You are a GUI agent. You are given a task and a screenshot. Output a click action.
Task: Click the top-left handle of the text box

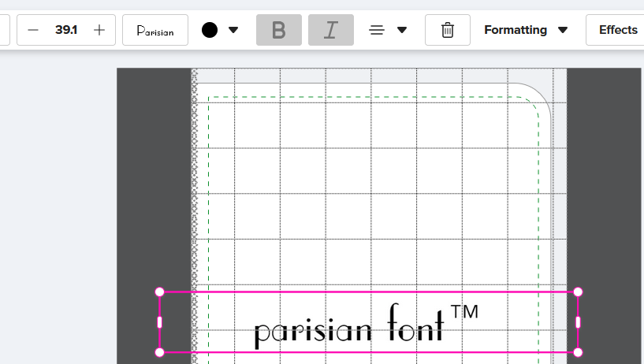click(x=160, y=292)
